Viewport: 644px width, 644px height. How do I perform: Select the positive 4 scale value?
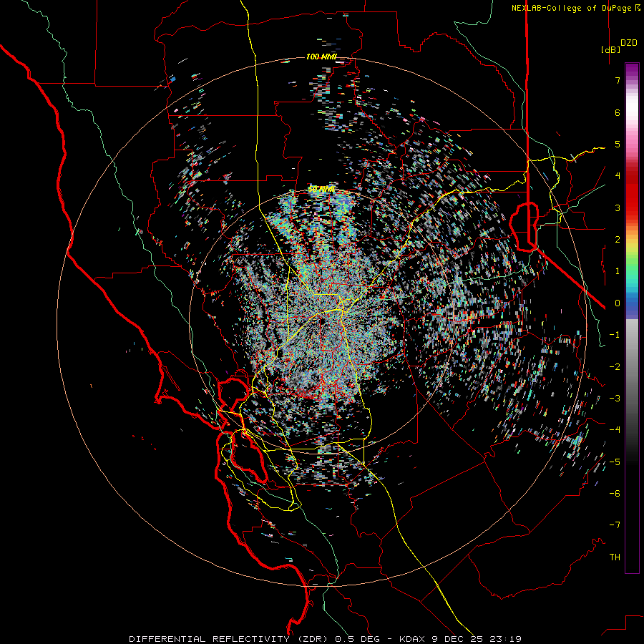click(618, 176)
